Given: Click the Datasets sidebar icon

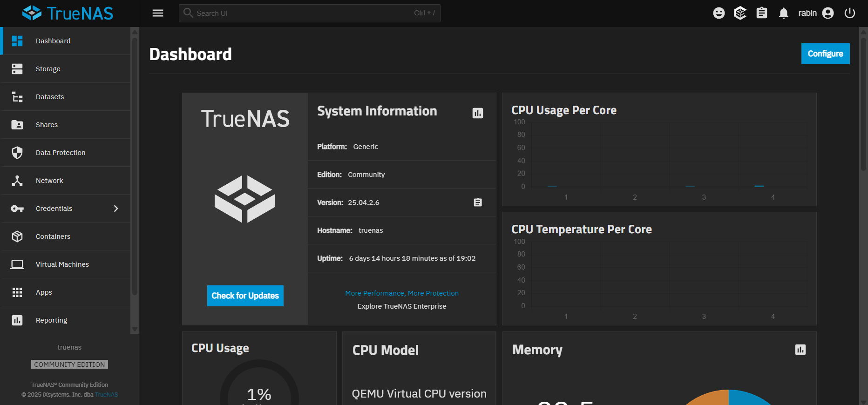Looking at the screenshot, I should (x=17, y=97).
